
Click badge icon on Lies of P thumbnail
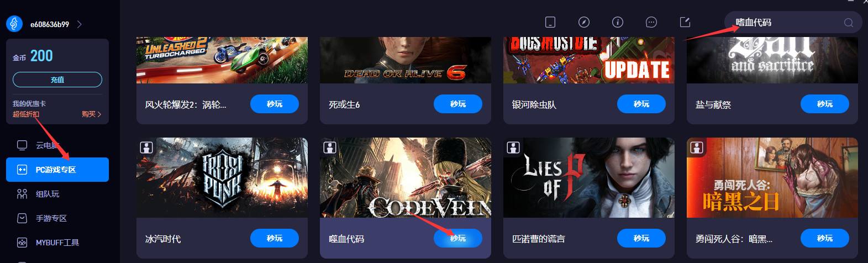[x=513, y=148]
